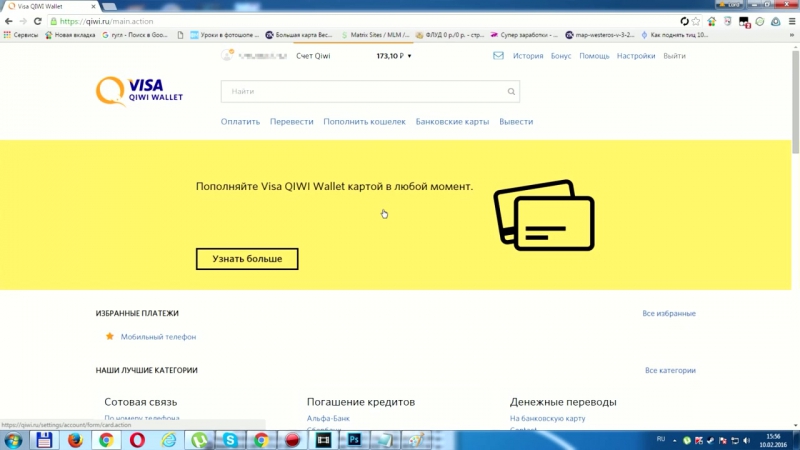800x450 pixels.
Task: Open the Бонус link
Action: pyautogui.click(x=561, y=56)
